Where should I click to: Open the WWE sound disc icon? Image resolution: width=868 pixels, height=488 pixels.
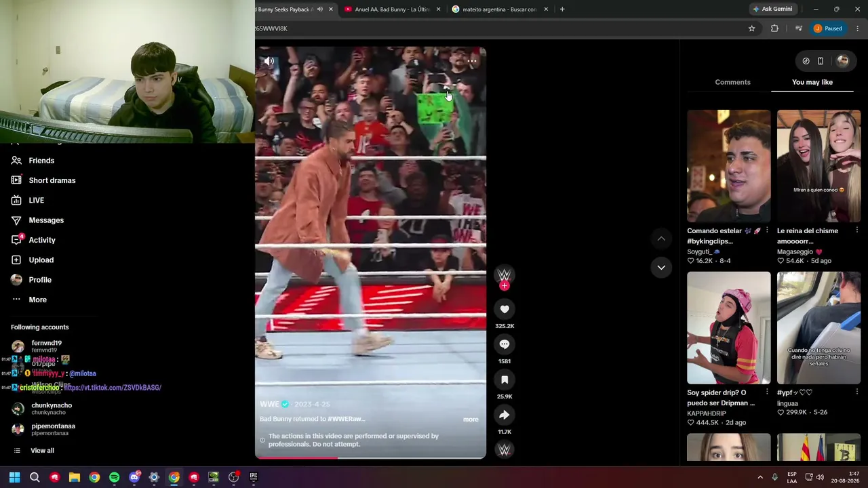(505, 449)
